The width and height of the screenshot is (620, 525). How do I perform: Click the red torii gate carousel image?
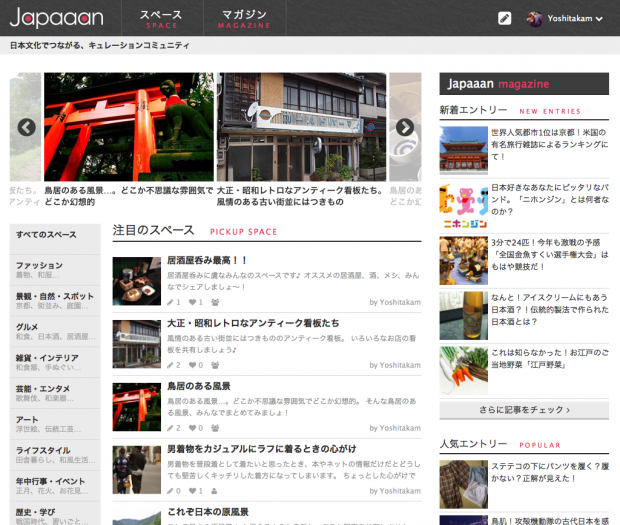(129, 127)
